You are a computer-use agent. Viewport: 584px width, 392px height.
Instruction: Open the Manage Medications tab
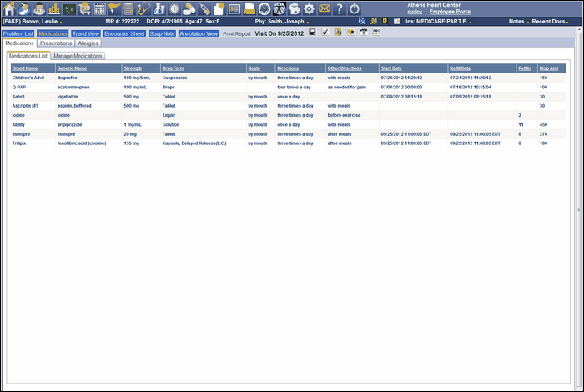[x=78, y=56]
